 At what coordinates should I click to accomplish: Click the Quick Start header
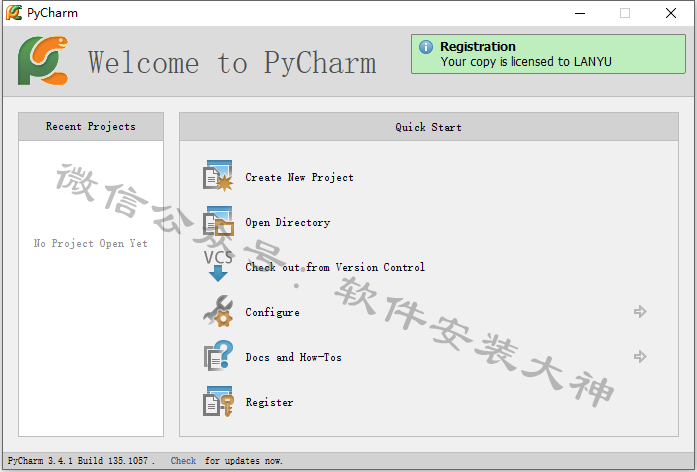[x=429, y=127]
